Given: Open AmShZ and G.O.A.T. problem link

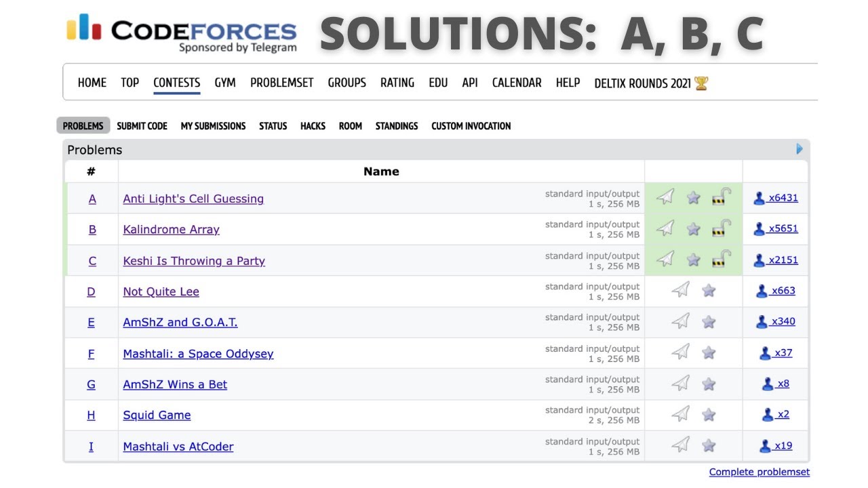Looking at the screenshot, I should [x=180, y=322].
